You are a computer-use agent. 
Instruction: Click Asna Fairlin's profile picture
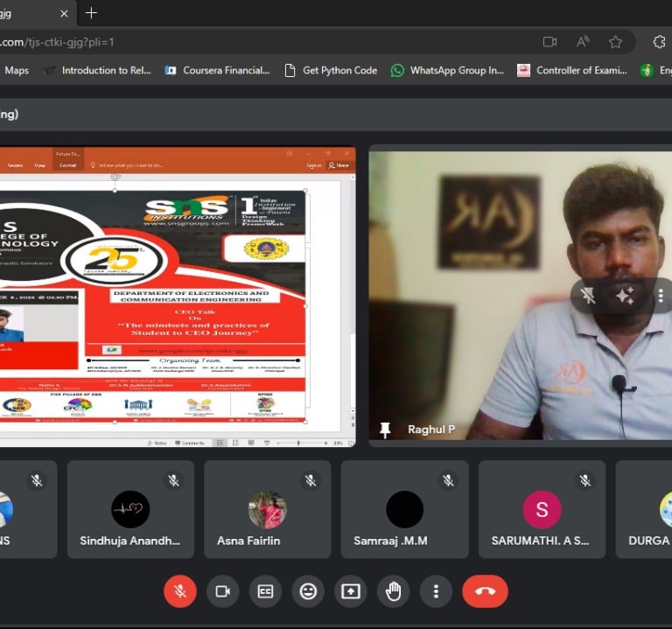click(x=268, y=509)
